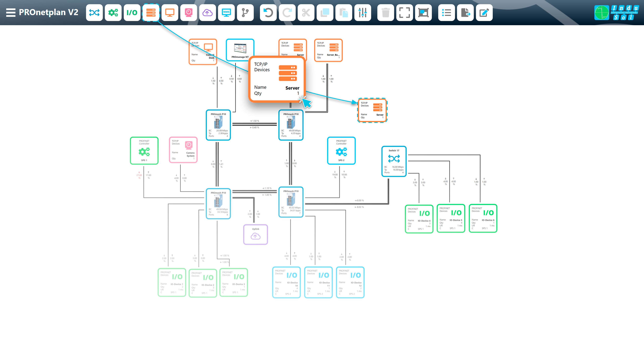Screen dimensions: 644x346
Task: Select the I/O device tool
Action: pyautogui.click(x=132, y=12)
